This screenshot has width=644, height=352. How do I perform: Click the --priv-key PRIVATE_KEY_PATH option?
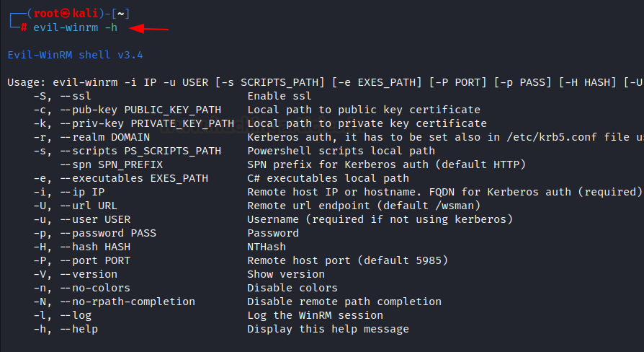(x=147, y=123)
